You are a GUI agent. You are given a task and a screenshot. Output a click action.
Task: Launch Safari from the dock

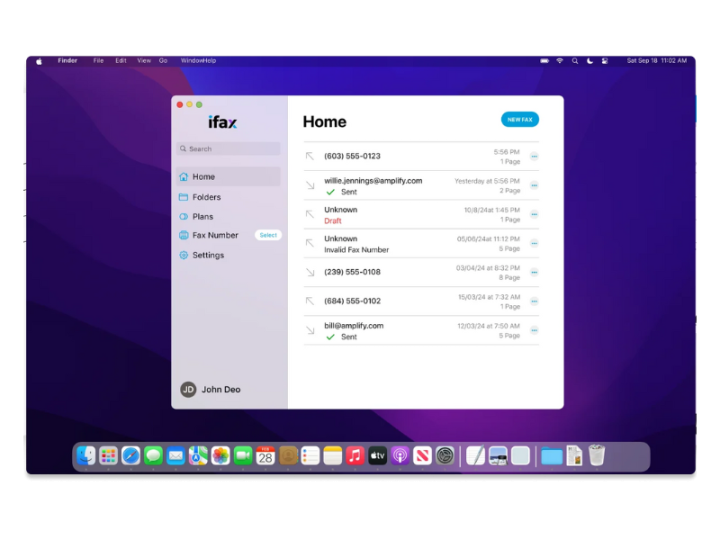(131, 456)
